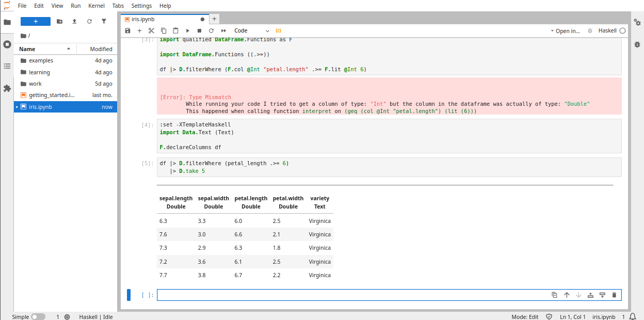Image resolution: width=644 pixels, height=320 pixels.
Task: Copy the selected cell in toolbar
Action: [x=164, y=31]
